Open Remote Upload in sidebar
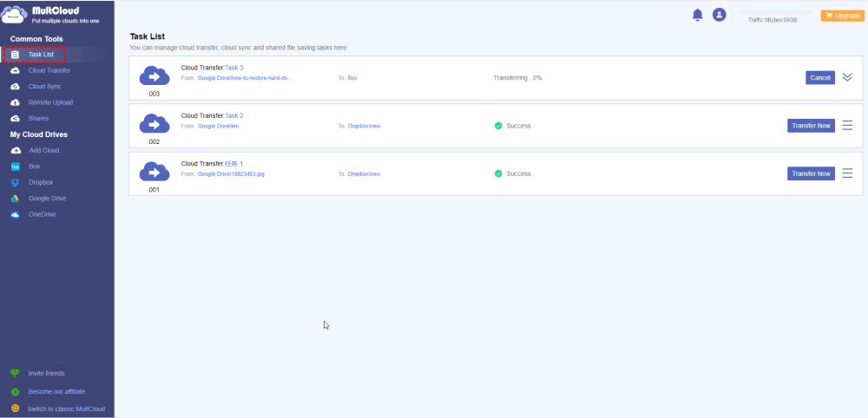868x418 pixels. point(50,103)
